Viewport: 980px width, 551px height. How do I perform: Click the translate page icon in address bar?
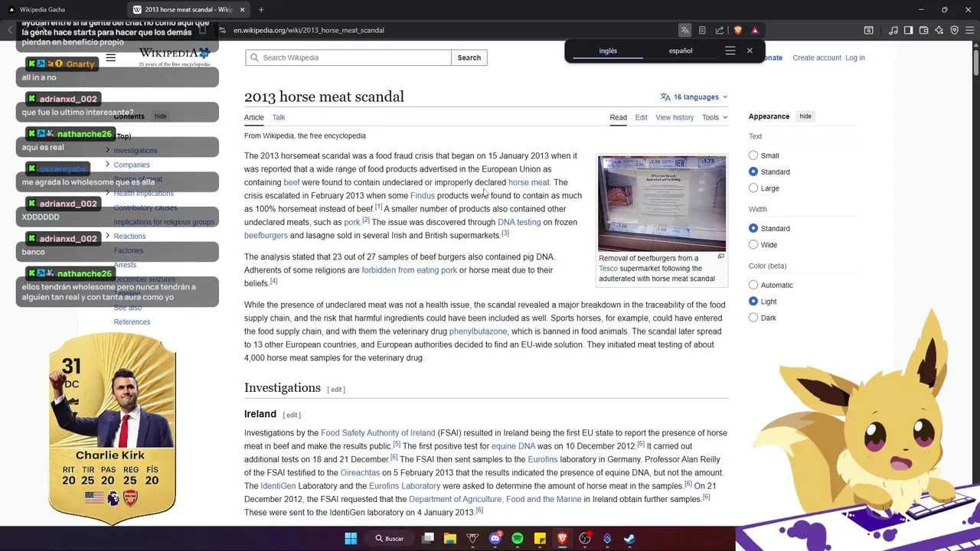point(684,30)
